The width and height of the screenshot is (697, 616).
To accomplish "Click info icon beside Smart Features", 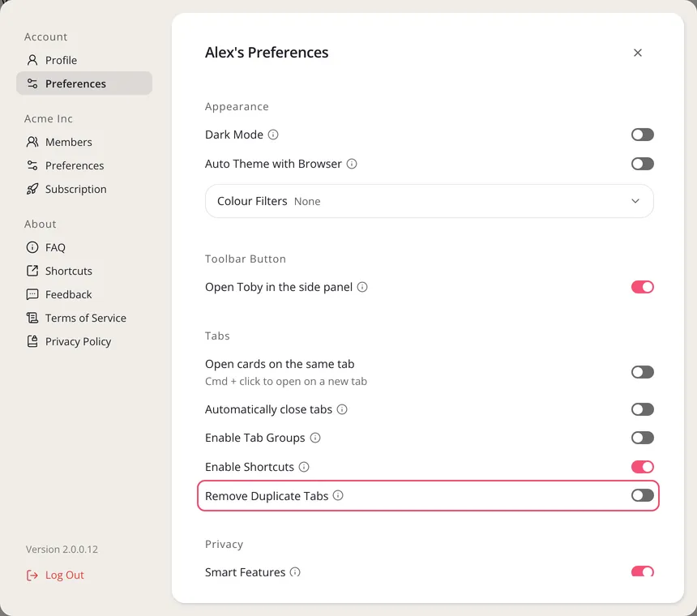I will point(295,572).
